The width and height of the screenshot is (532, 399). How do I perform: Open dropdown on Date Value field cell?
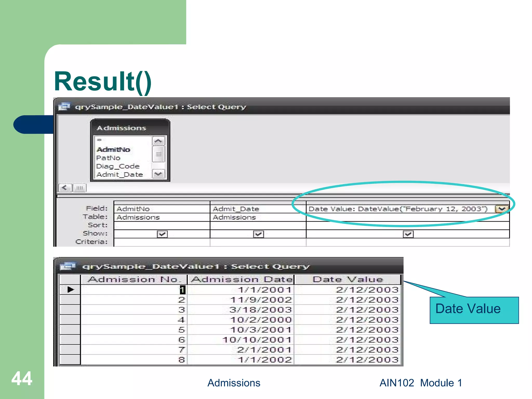coord(502,209)
